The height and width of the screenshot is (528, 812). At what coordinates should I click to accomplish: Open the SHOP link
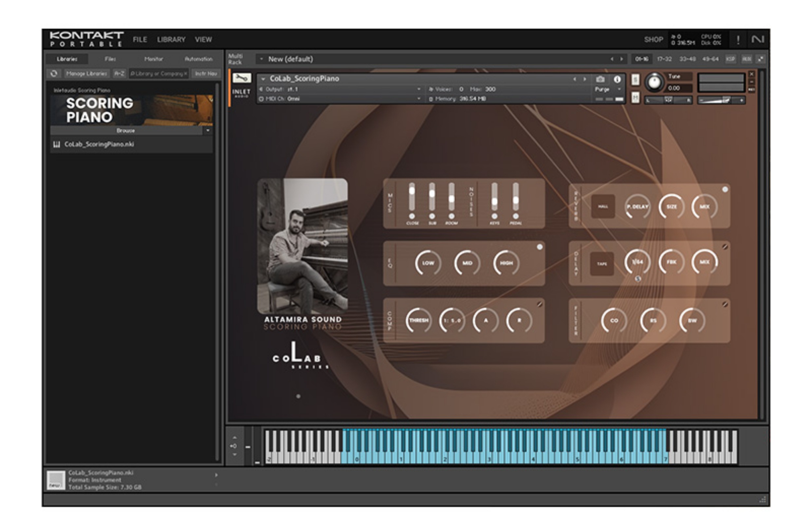[x=653, y=40]
